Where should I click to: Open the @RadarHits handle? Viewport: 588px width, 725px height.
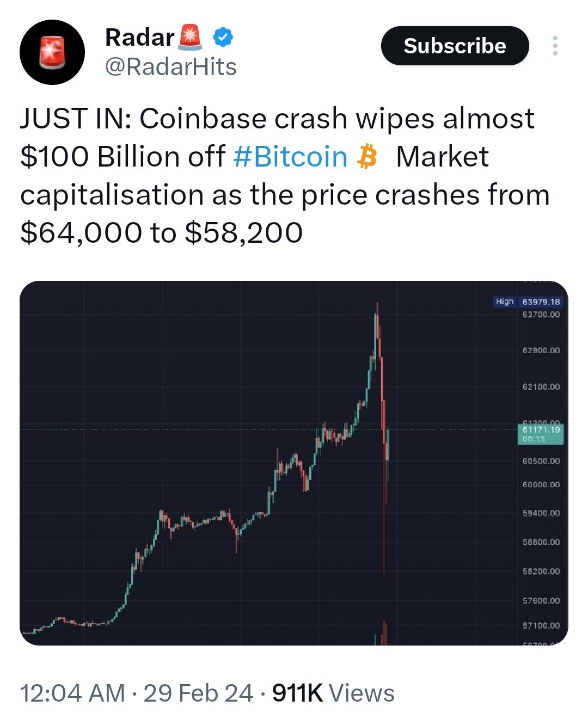coord(171,67)
